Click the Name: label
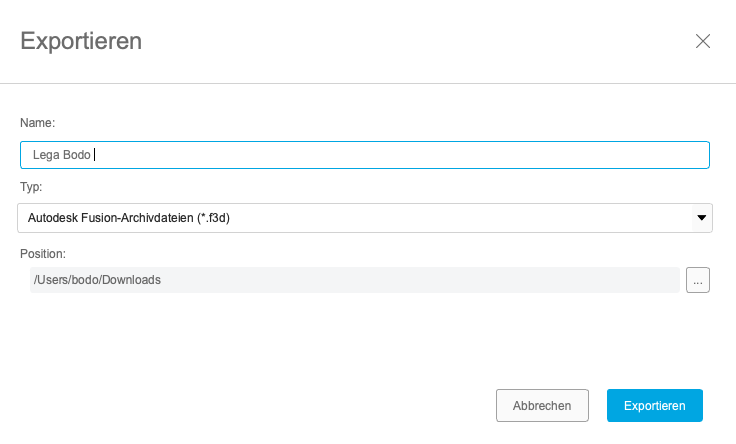 point(38,122)
